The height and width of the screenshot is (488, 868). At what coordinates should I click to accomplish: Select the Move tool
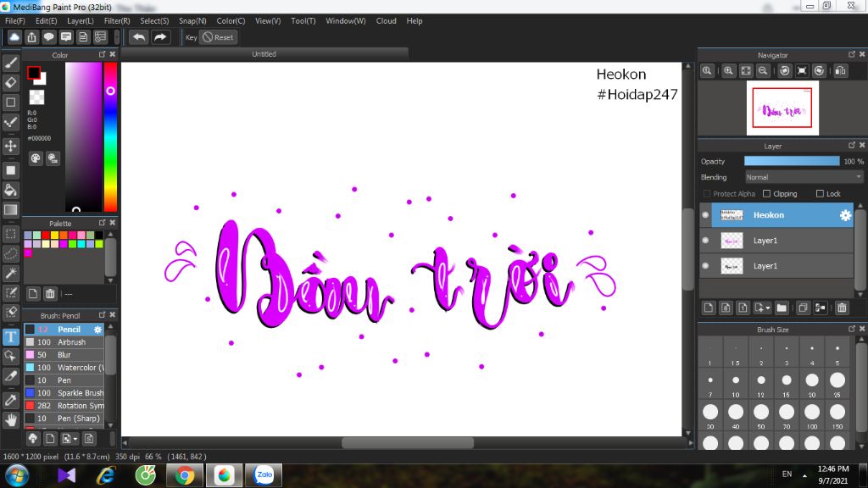[x=10, y=146]
